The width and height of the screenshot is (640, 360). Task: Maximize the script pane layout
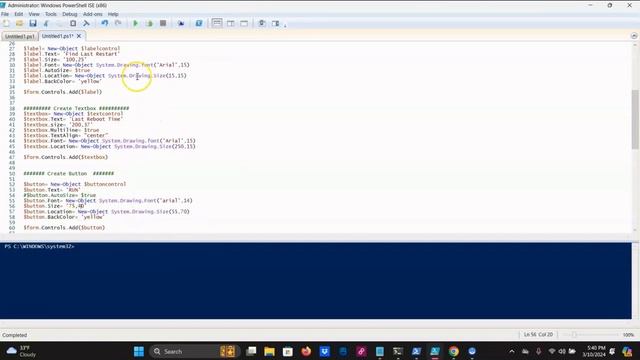(x=244, y=23)
